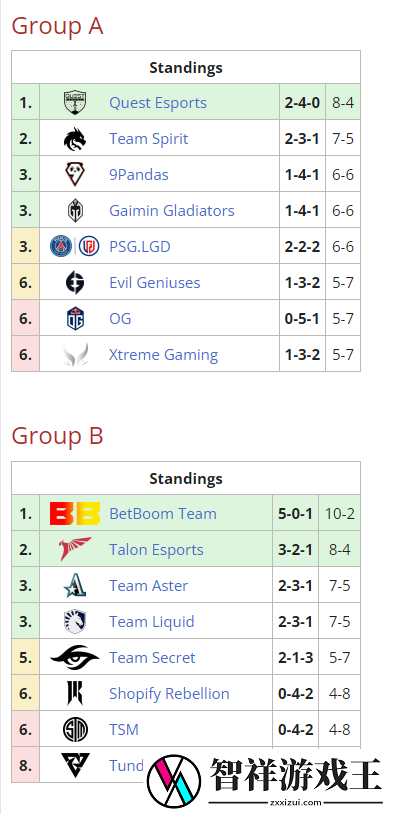Open the Shopify Rebellion link
The width and height of the screenshot is (393, 814).
(x=169, y=694)
